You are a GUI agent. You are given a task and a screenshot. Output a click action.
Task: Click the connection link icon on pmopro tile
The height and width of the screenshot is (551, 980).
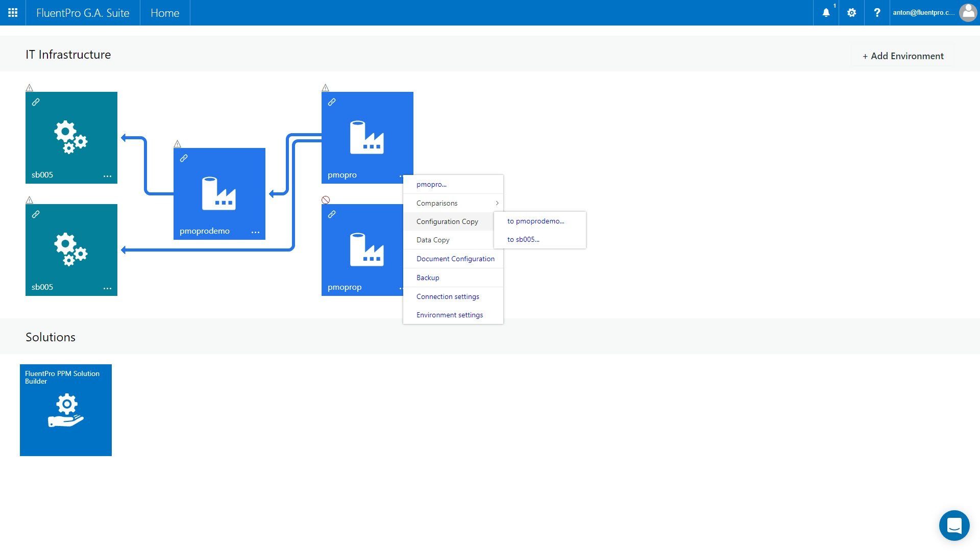click(x=332, y=102)
